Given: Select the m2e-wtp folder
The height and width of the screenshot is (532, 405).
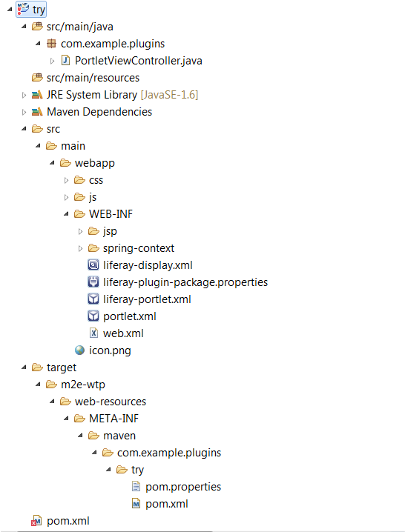Looking at the screenshot, I should point(83,385).
